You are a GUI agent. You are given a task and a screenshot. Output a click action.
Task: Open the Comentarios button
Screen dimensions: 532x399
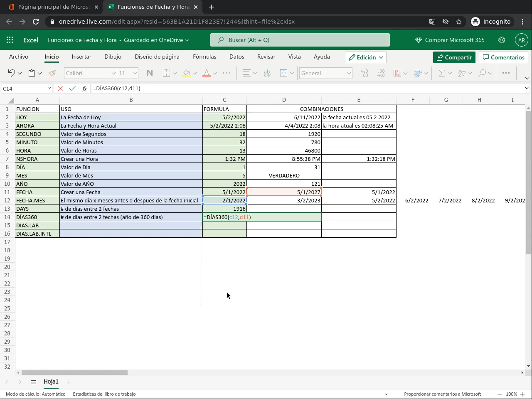point(503,57)
